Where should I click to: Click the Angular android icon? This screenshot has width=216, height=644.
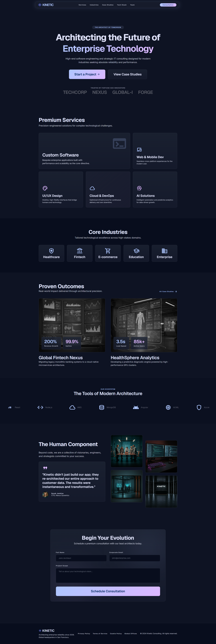click(x=136, y=408)
